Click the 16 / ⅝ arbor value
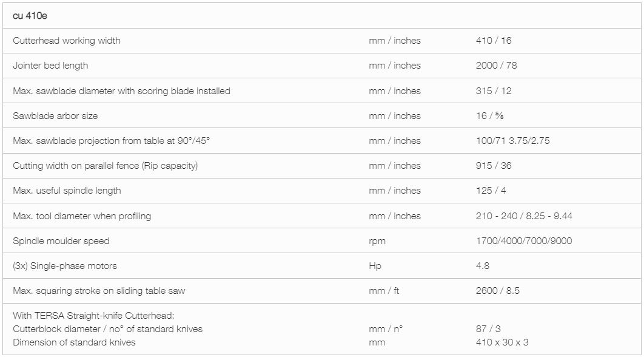 [x=489, y=116]
